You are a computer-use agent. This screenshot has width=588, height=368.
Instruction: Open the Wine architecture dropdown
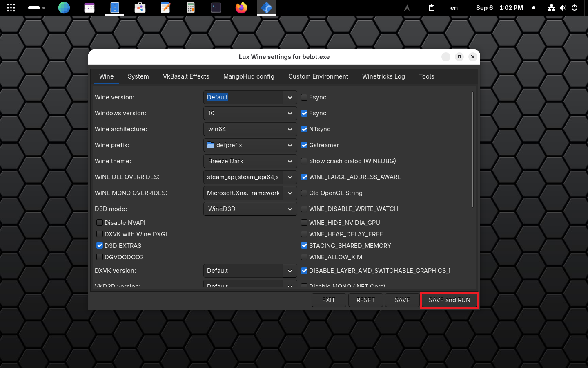[250, 129]
